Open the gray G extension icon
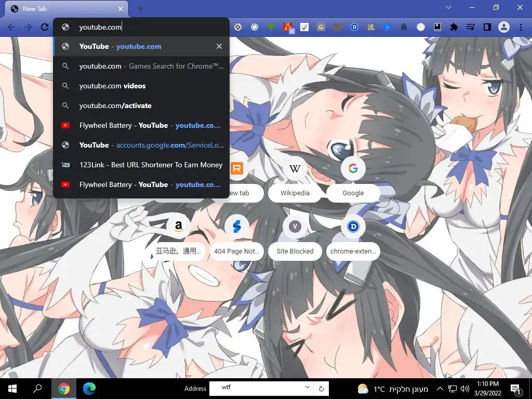532x399 pixels. click(x=321, y=27)
